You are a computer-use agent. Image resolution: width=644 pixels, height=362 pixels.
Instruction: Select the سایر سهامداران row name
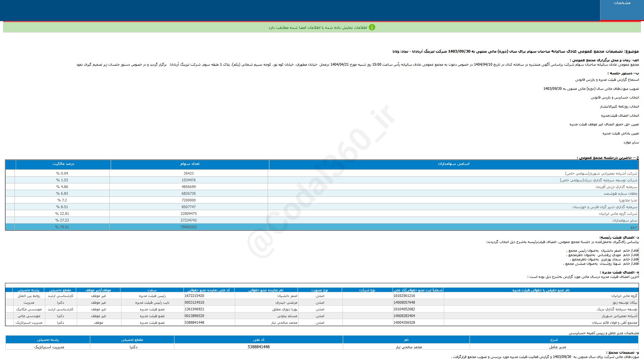coord(625,220)
